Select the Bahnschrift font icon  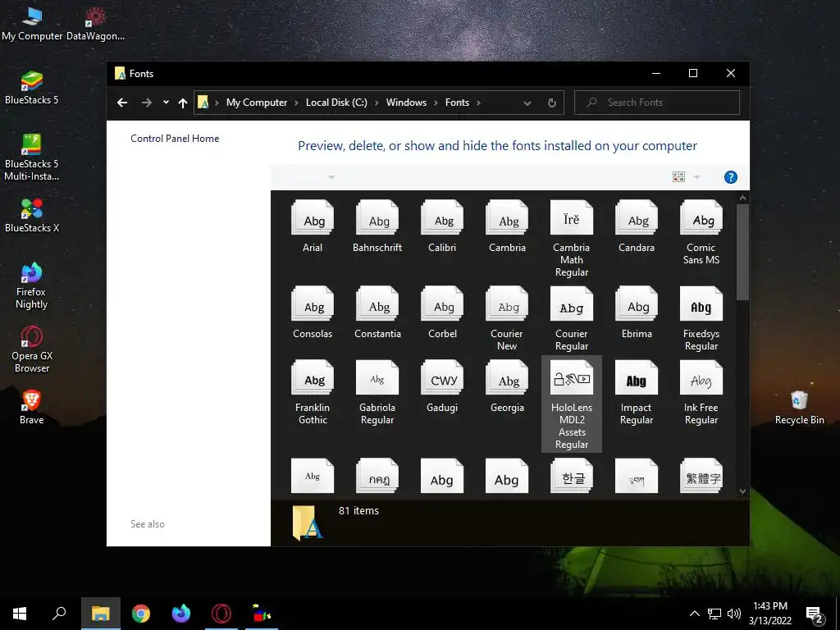377,217
